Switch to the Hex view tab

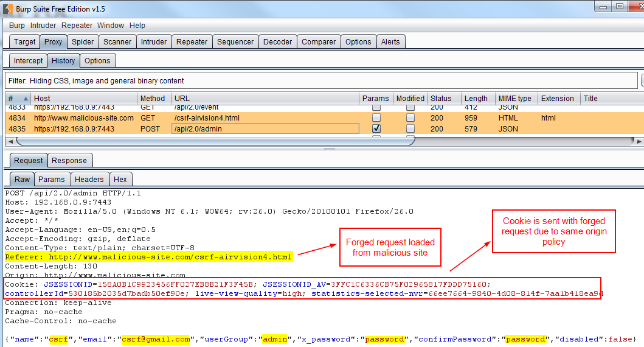pyautogui.click(x=120, y=179)
